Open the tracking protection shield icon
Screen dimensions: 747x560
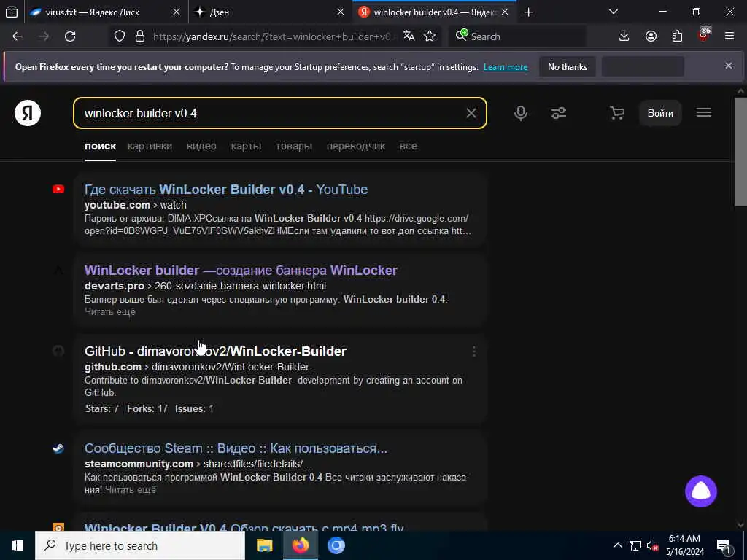click(120, 36)
